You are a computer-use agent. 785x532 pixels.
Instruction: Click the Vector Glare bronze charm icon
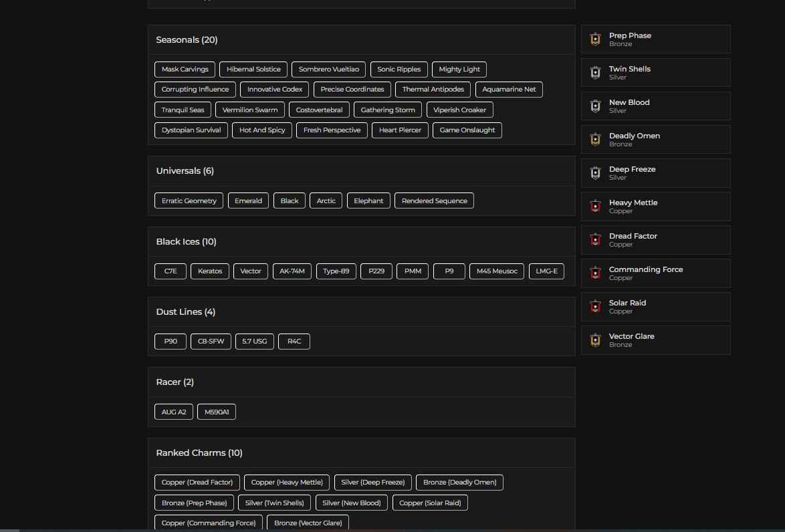(595, 340)
